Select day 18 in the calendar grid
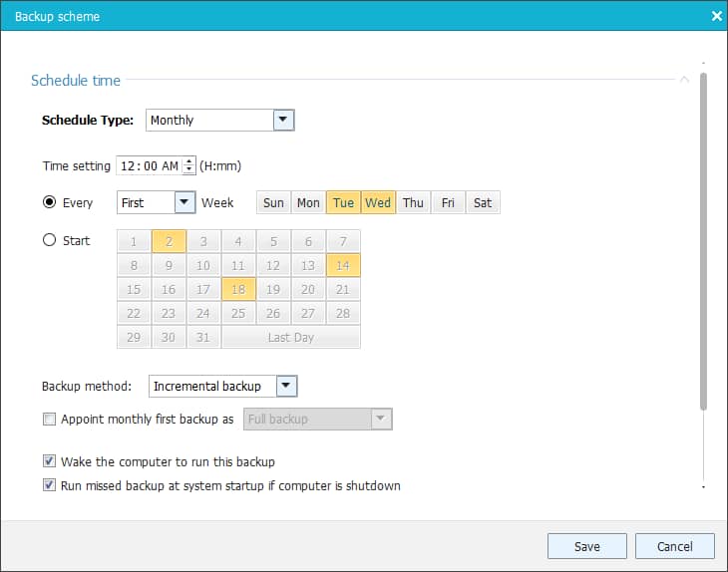728x572 pixels. click(238, 289)
